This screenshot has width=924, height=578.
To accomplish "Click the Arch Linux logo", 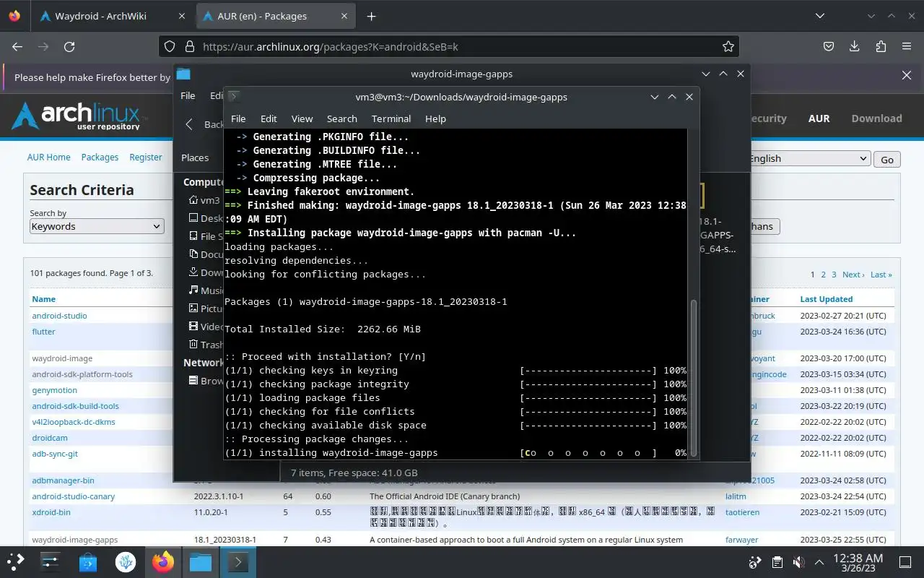I will tap(79, 116).
